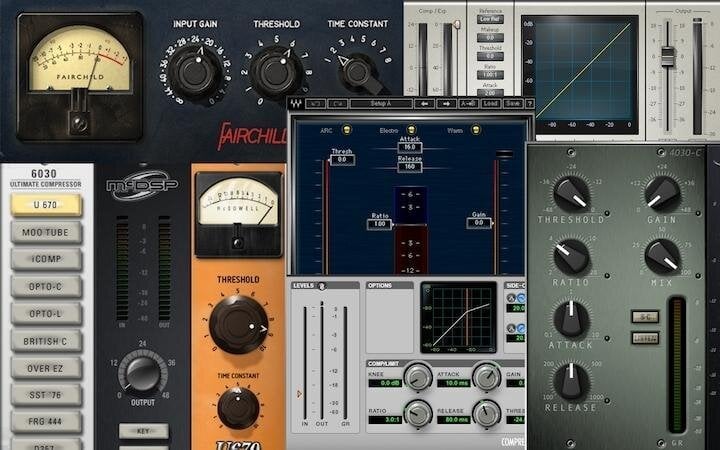Screen dimensions: 720x450
Task: Click the Output fader handle
Action: [x=668, y=57]
